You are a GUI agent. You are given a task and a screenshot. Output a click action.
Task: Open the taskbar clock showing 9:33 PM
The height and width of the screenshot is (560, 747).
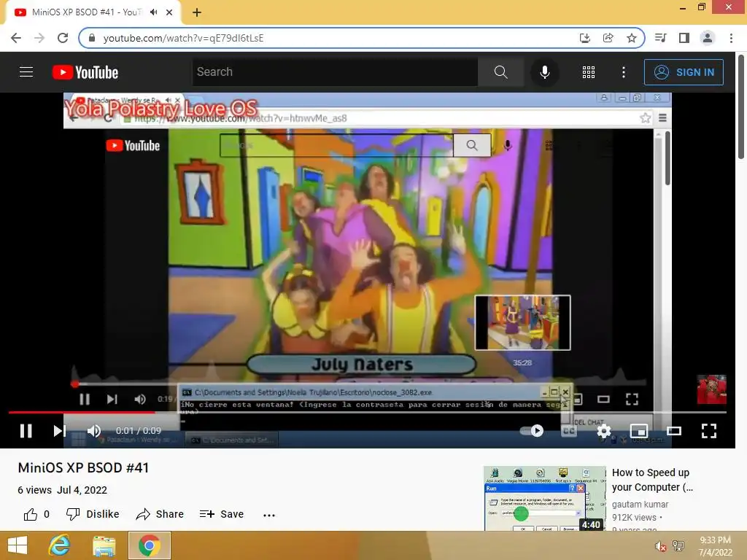coord(715,546)
